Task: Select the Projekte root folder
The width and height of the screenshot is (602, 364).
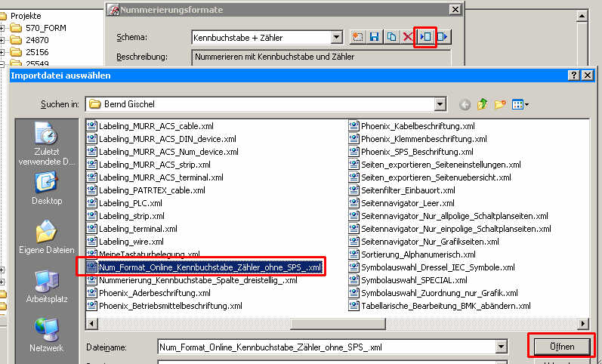Action: pos(20,16)
